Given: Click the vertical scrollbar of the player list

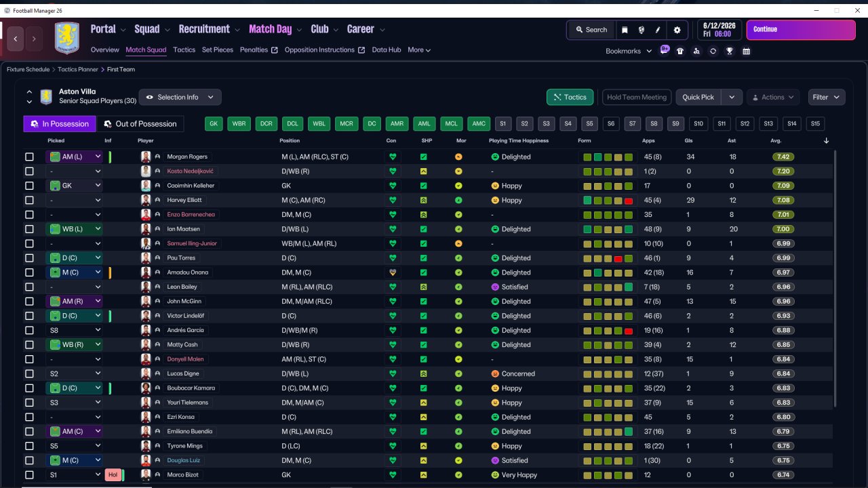Looking at the screenshot, I should point(836,279).
